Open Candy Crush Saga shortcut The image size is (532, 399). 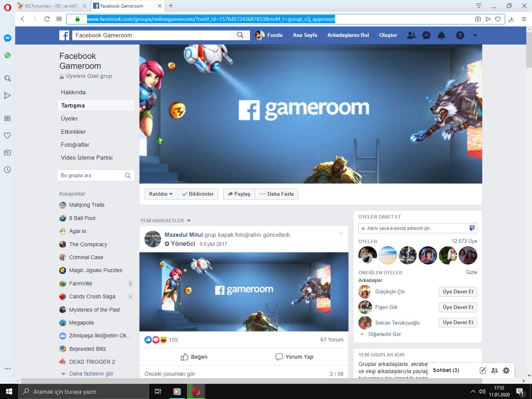coord(92,297)
